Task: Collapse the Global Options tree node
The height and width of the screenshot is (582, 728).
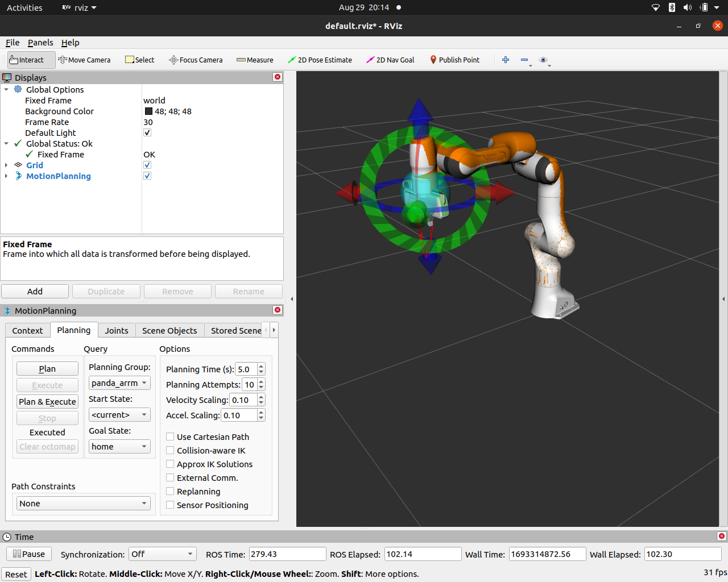Action: (x=6, y=89)
